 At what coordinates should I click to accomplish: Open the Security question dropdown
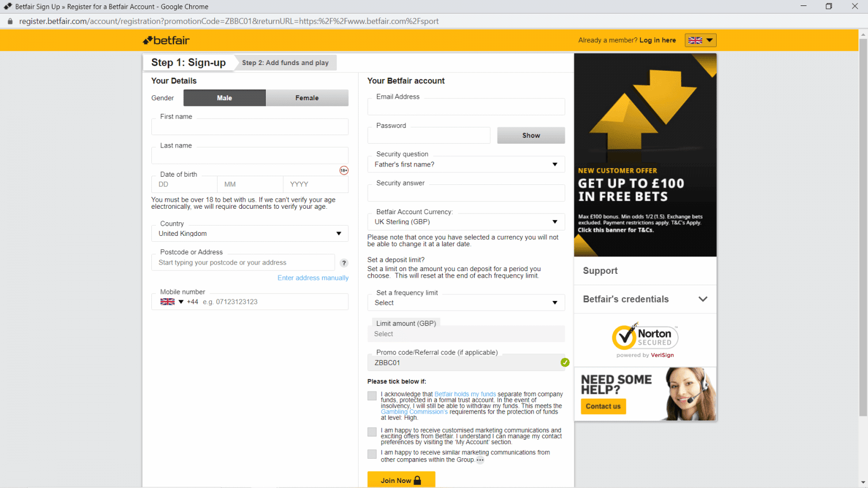point(465,164)
